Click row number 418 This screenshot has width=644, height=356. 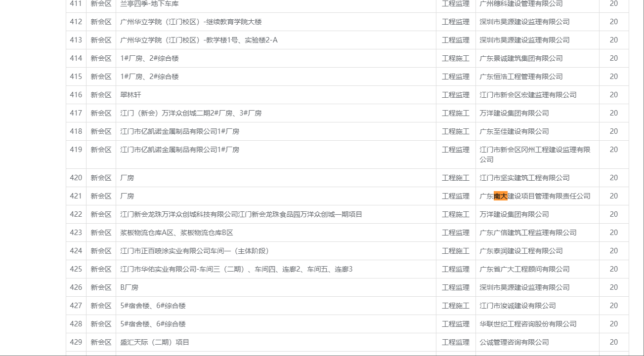pyautogui.click(x=76, y=131)
